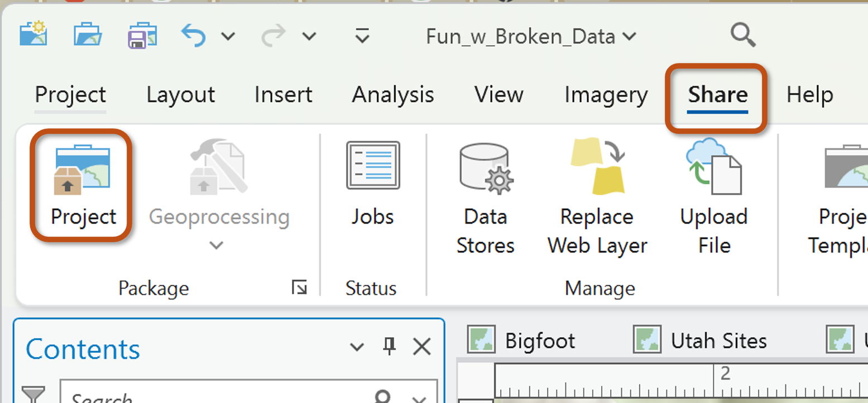This screenshot has width=868, height=403.
Task: Save the project with the disk icon
Action: [x=142, y=36]
